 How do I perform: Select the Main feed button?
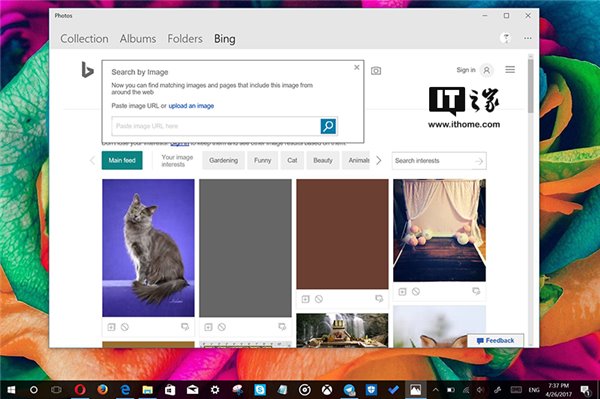[x=122, y=160]
